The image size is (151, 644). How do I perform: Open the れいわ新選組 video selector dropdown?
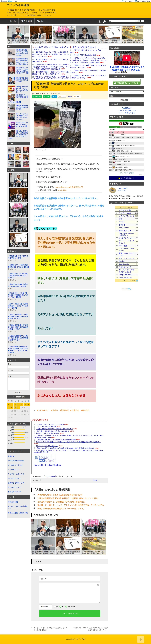click(127, 72)
